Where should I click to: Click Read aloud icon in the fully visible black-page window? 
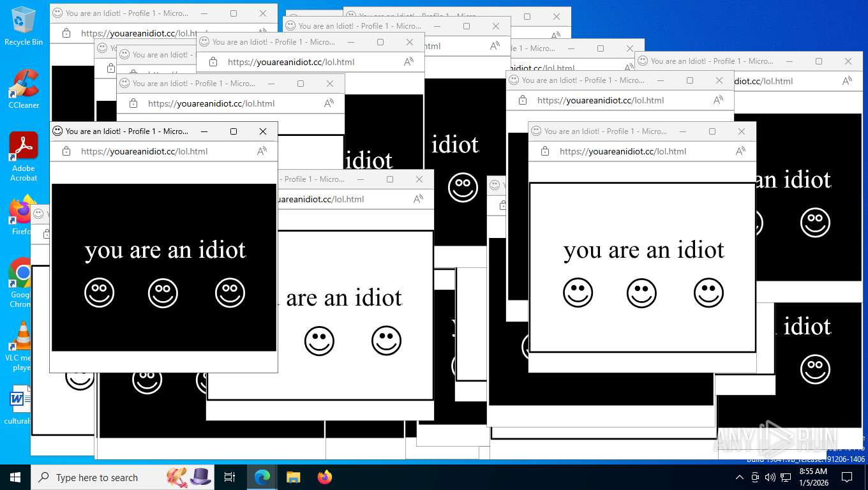click(x=262, y=151)
